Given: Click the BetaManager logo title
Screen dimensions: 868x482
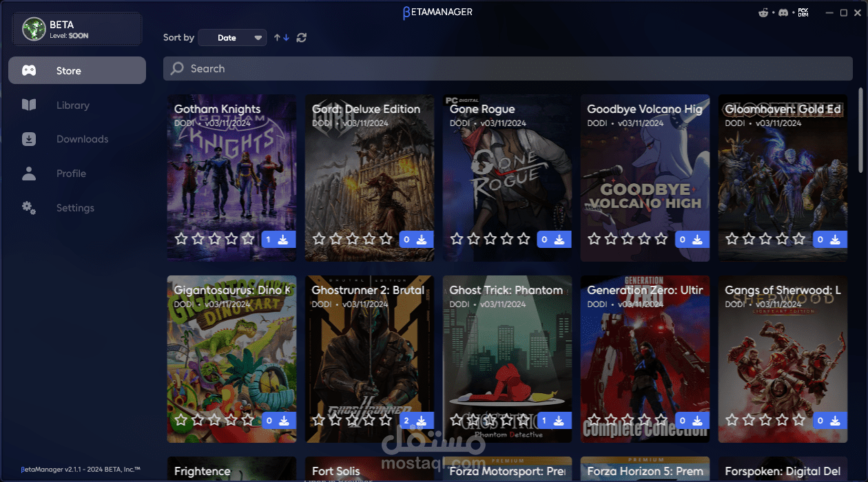Looking at the screenshot, I should tap(438, 12).
